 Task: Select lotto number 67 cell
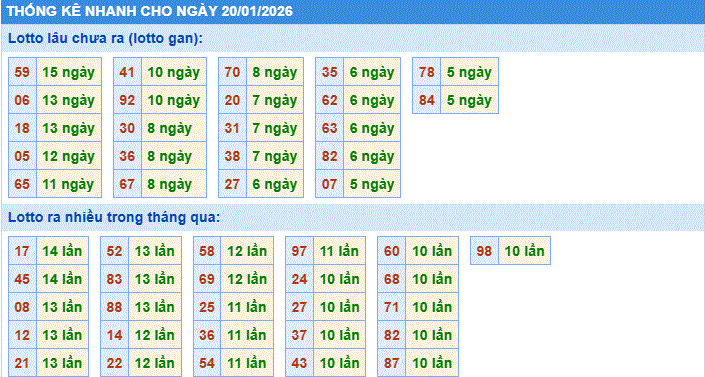point(127,184)
